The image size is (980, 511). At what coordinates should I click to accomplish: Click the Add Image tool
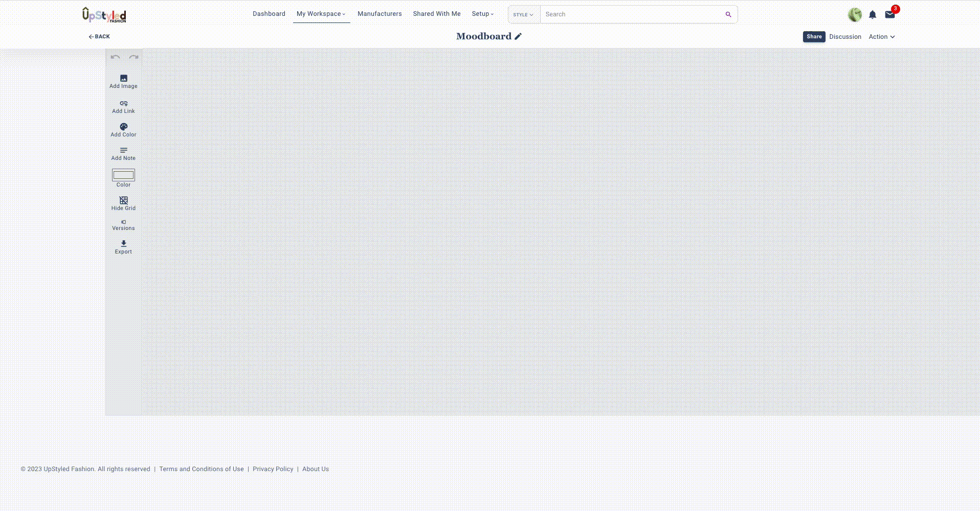click(123, 81)
